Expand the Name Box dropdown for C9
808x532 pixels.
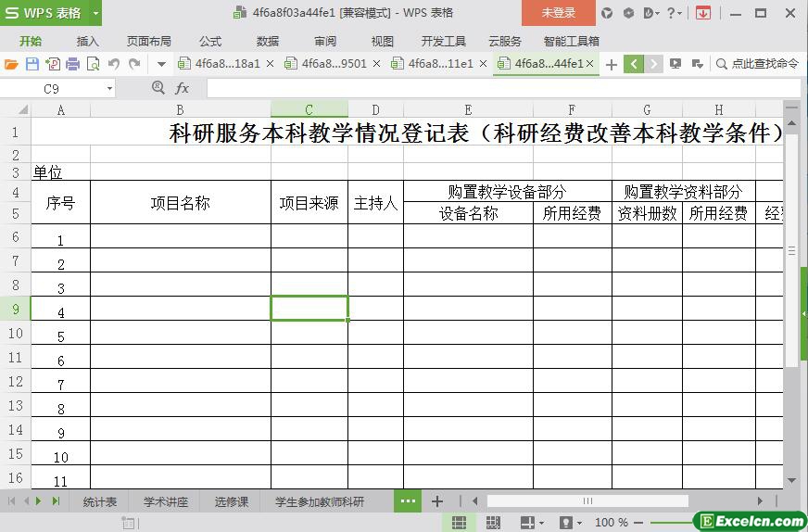(x=109, y=88)
